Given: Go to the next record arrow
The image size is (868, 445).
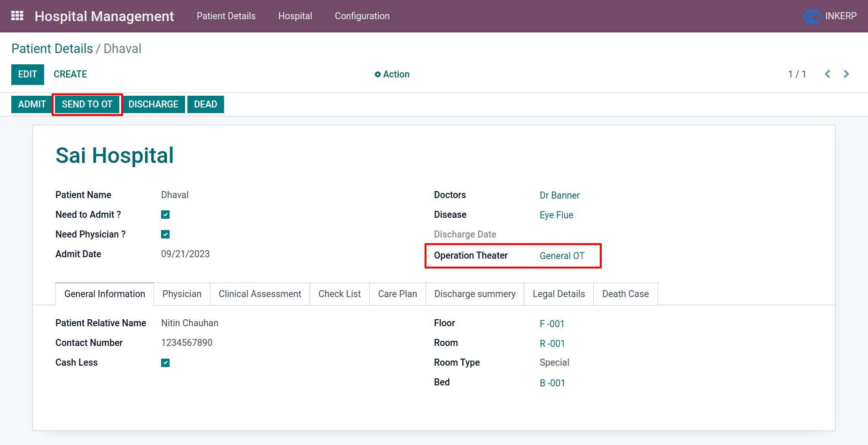Looking at the screenshot, I should click(x=846, y=74).
